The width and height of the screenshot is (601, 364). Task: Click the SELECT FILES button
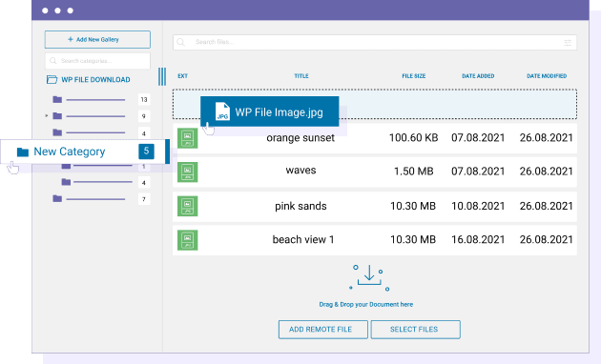(416, 330)
